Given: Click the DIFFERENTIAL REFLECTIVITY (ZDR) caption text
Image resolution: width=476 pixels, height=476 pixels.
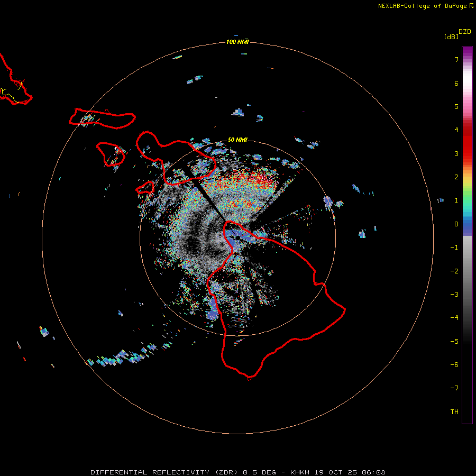Looking at the screenshot, I should (164, 472).
